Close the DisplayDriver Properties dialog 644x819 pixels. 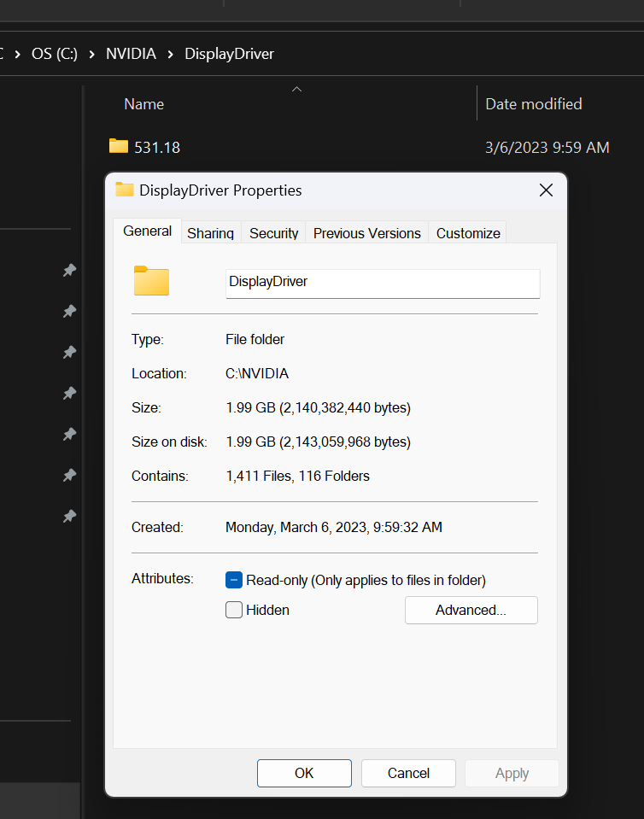(546, 190)
